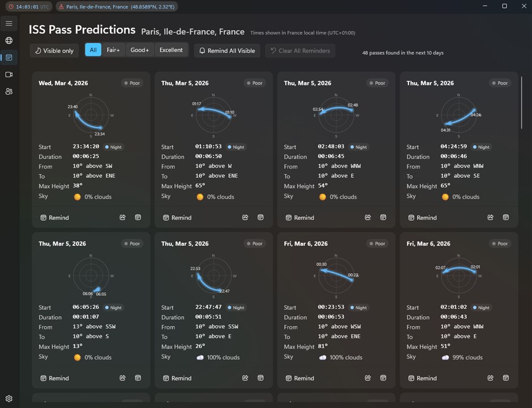Image resolution: width=532 pixels, height=408 pixels.
Task: Add the 22:47:47 pass to calendar
Action: pos(260,378)
